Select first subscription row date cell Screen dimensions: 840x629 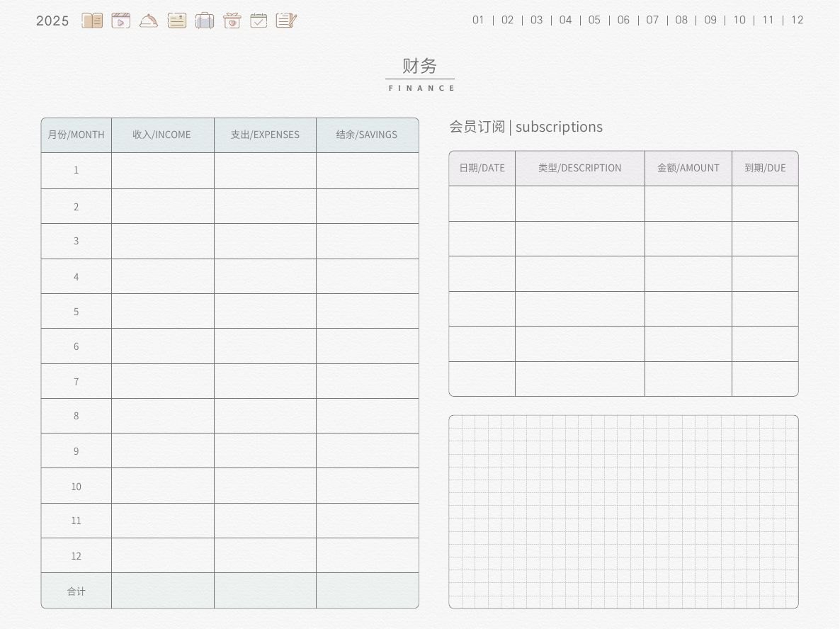tap(482, 203)
